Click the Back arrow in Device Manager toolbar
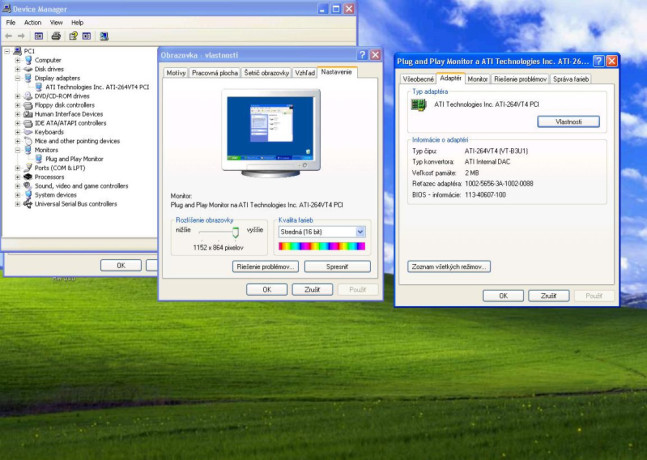Screen dimensions: 647x460 click(x=9, y=36)
